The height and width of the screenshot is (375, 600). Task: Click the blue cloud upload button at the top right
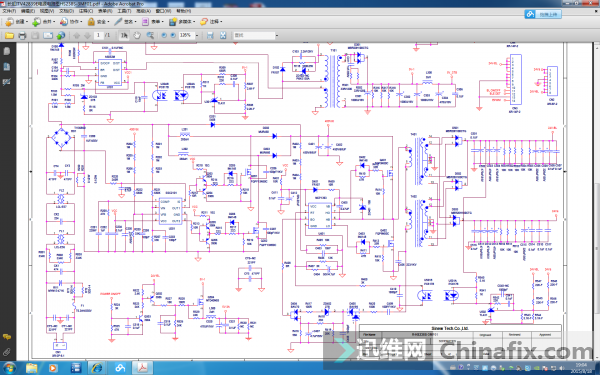543,14
